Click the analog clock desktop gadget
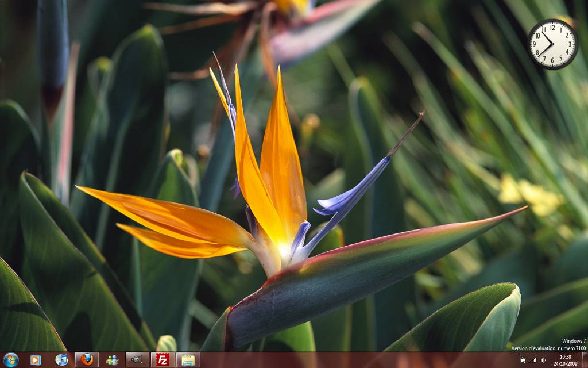Screen dimensions: 588x368 [x=552, y=44]
